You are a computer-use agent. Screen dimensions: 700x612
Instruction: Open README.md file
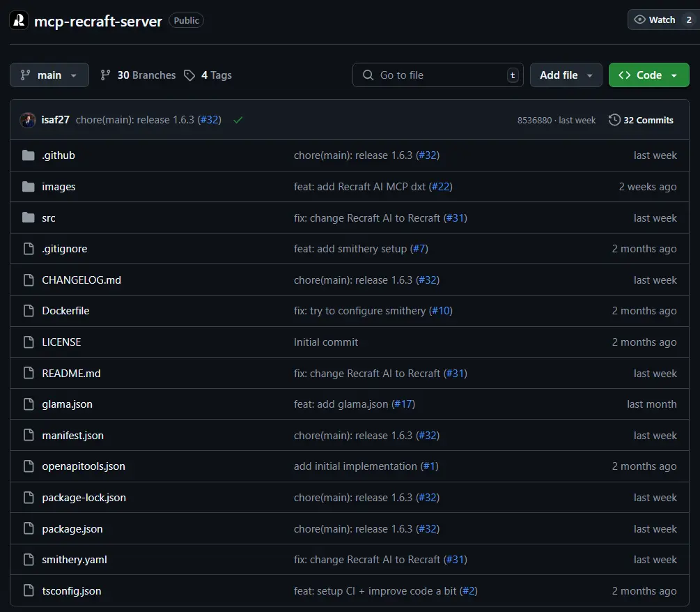coord(71,374)
